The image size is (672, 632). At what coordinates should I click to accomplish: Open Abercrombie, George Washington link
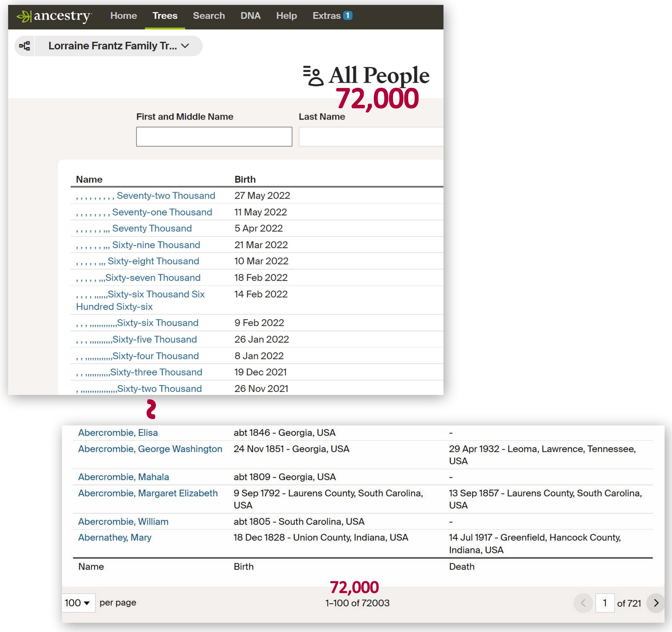click(x=150, y=449)
